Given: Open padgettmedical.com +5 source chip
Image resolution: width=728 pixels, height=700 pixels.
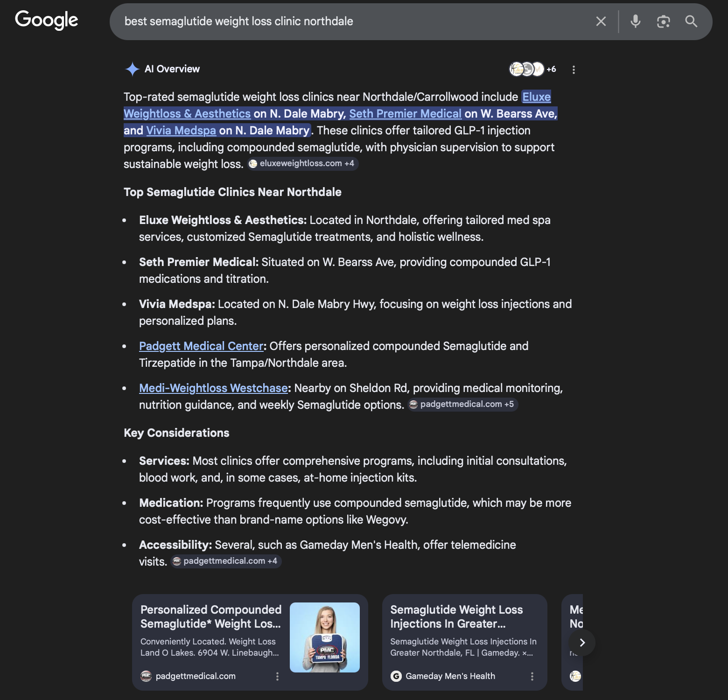Looking at the screenshot, I should click(x=463, y=404).
